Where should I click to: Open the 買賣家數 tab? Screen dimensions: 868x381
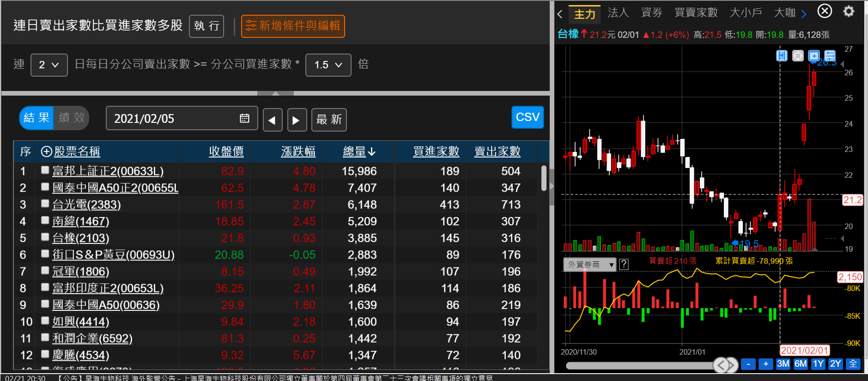click(x=696, y=13)
